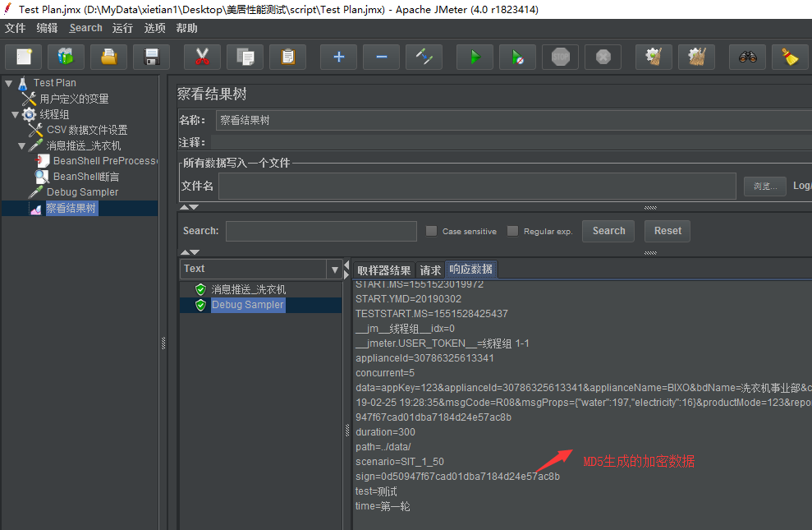The image size is (812, 530).
Task: Select BeanShell断言 in the tree
Action: coord(86,177)
